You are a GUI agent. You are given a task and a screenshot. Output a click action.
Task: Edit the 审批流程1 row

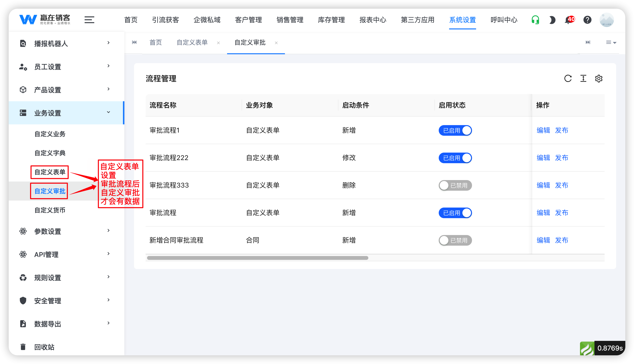click(x=543, y=130)
